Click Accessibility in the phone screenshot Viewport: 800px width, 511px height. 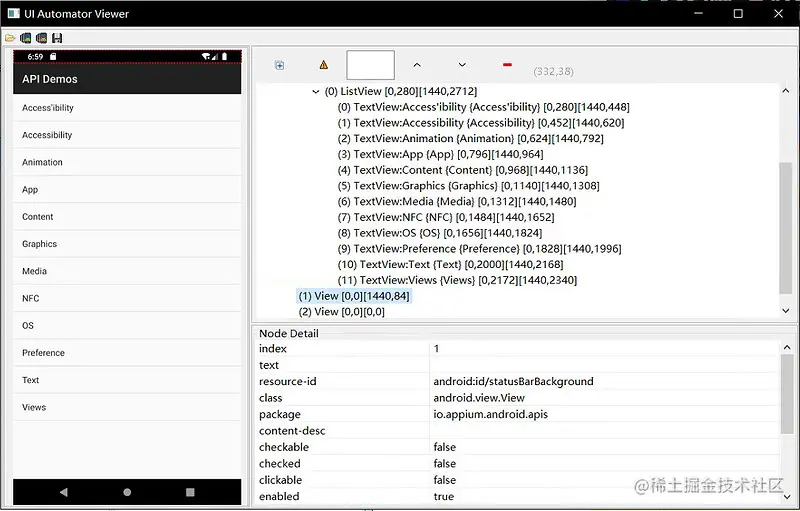coord(127,135)
